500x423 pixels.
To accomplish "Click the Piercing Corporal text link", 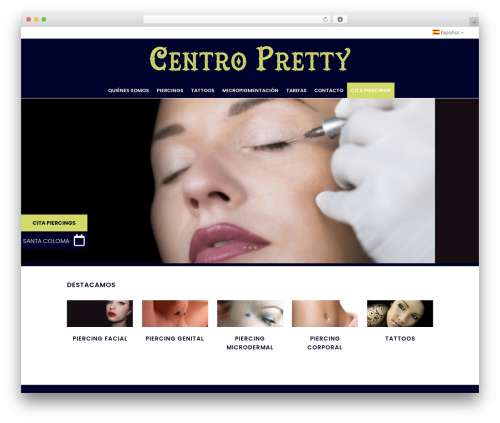I will tap(325, 343).
